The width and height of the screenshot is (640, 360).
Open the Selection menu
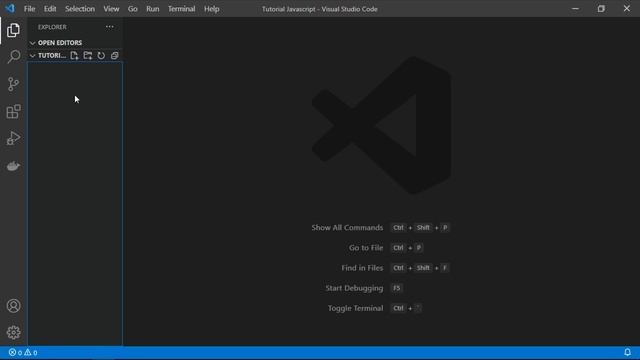click(80, 9)
